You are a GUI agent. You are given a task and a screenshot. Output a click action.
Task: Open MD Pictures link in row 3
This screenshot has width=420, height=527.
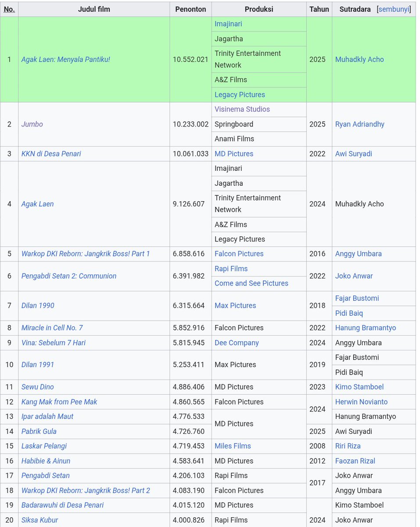234,154
